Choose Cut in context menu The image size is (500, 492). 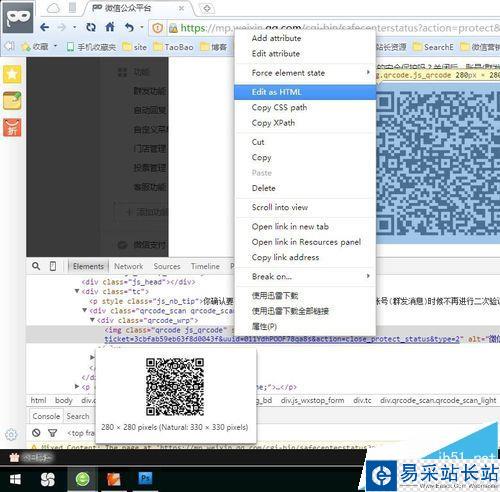pyautogui.click(x=305, y=142)
